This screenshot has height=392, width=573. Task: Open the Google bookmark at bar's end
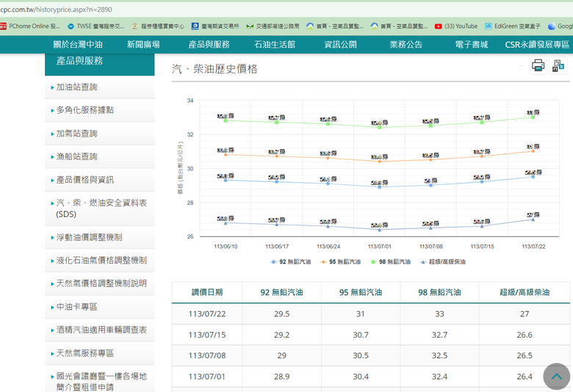tap(561, 26)
